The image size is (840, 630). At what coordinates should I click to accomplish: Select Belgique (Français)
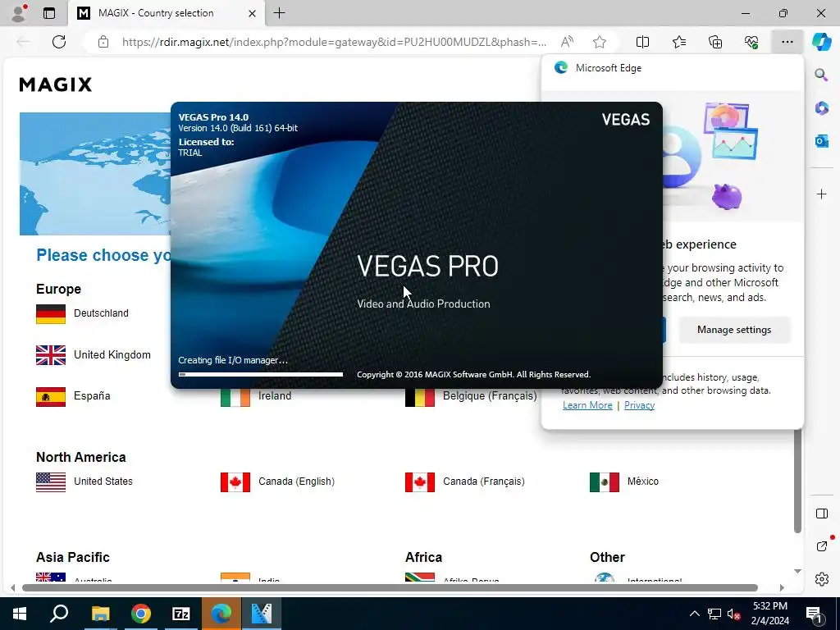(x=471, y=397)
